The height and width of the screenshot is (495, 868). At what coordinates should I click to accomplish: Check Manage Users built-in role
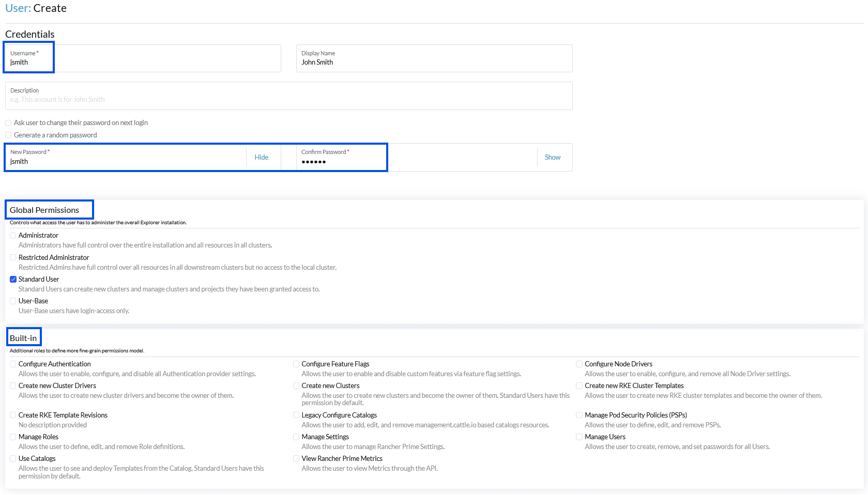point(580,437)
